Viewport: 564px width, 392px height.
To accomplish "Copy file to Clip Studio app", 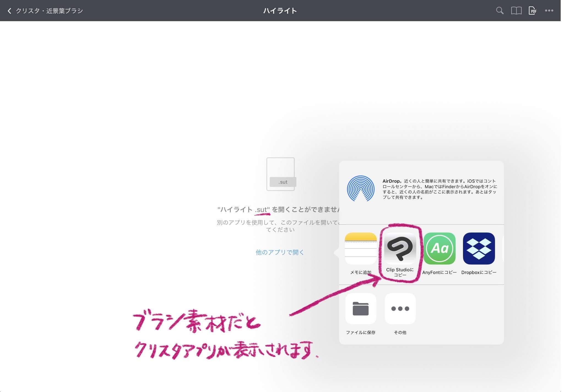I will (400, 248).
